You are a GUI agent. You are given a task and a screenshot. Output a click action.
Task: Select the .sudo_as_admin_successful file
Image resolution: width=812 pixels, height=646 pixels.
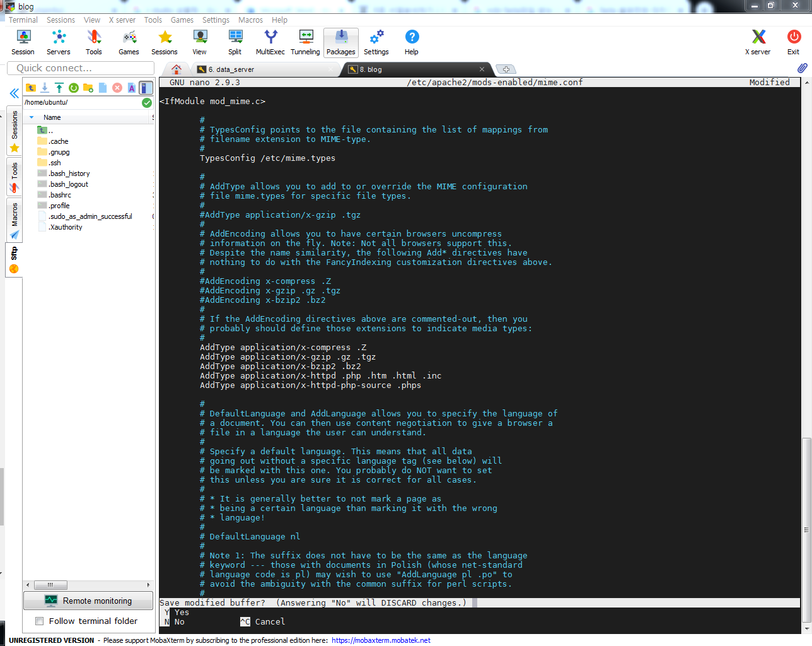click(90, 216)
